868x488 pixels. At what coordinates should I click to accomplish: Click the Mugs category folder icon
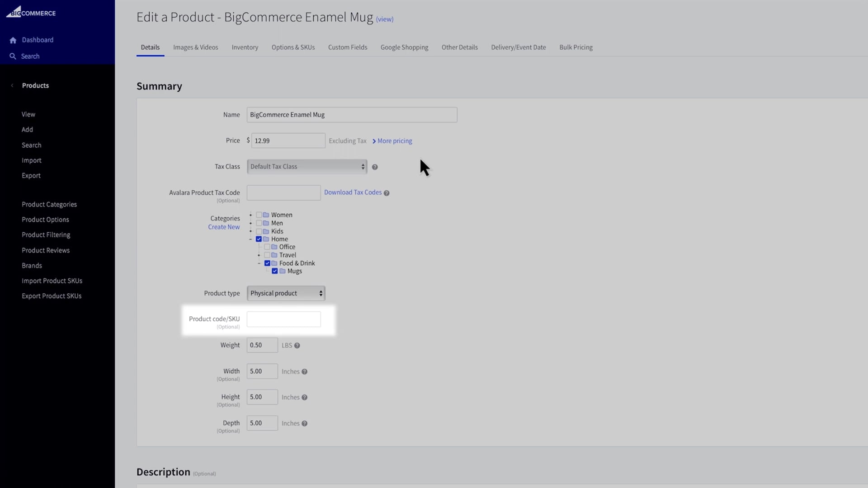[x=283, y=271]
